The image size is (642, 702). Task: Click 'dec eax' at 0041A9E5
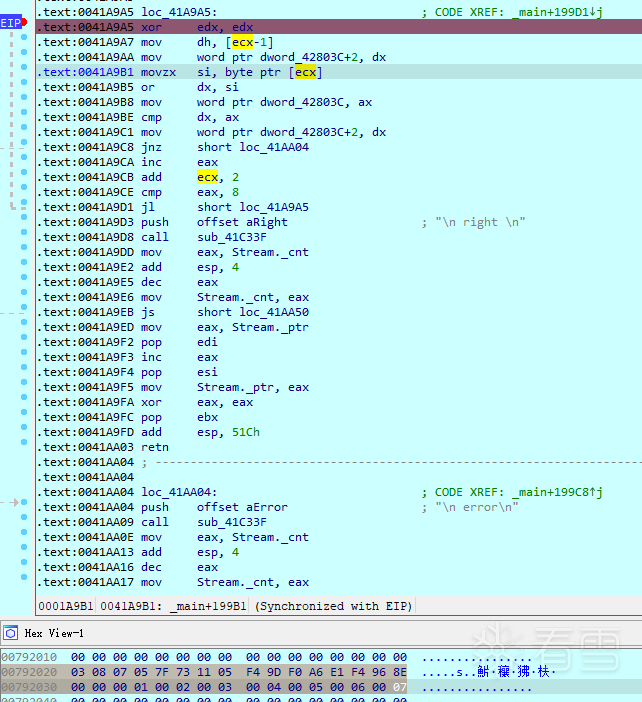(x=180, y=283)
